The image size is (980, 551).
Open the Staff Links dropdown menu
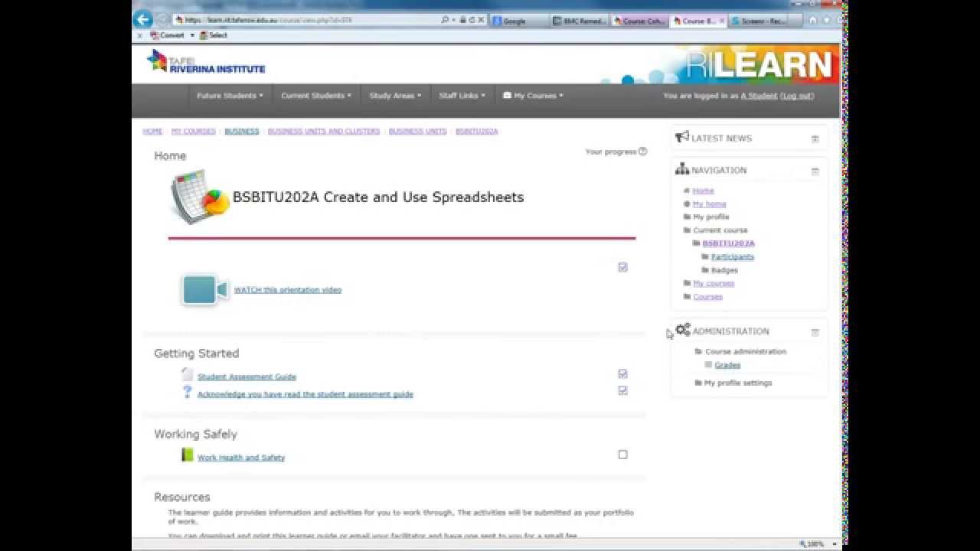coord(462,96)
